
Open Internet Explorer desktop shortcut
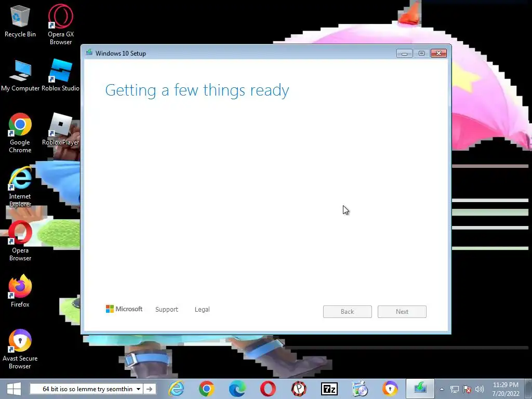(x=20, y=187)
